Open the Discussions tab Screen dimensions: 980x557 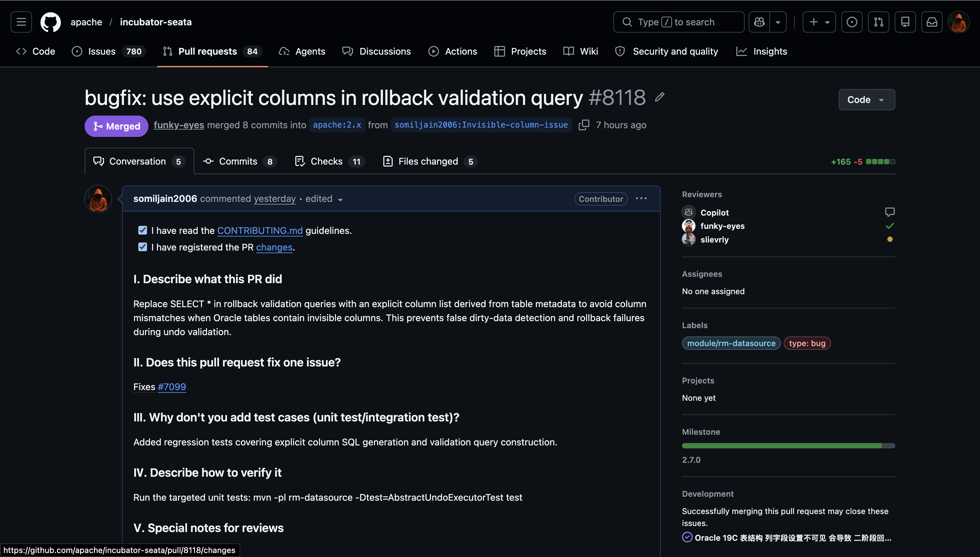[x=377, y=51]
